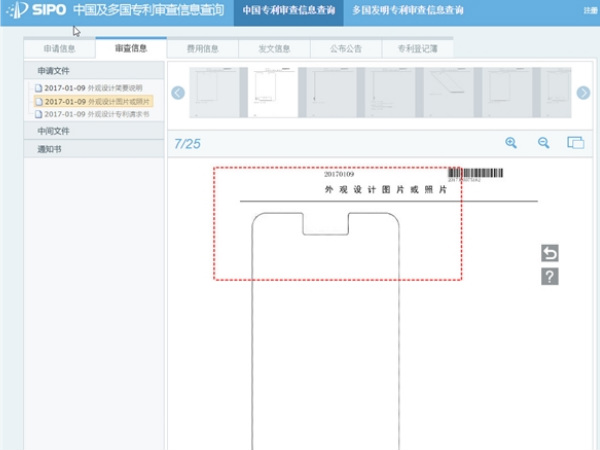Click the 7/25 page counter

pyautogui.click(x=188, y=144)
